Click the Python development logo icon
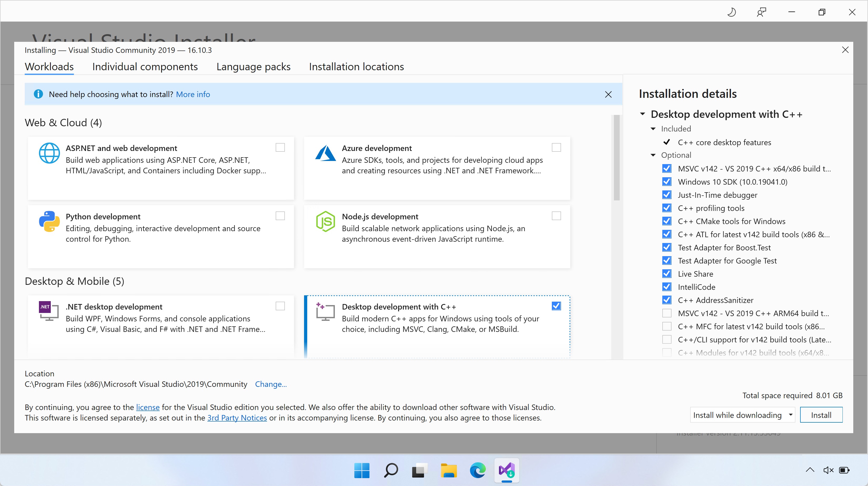The width and height of the screenshot is (868, 486). 49,221
